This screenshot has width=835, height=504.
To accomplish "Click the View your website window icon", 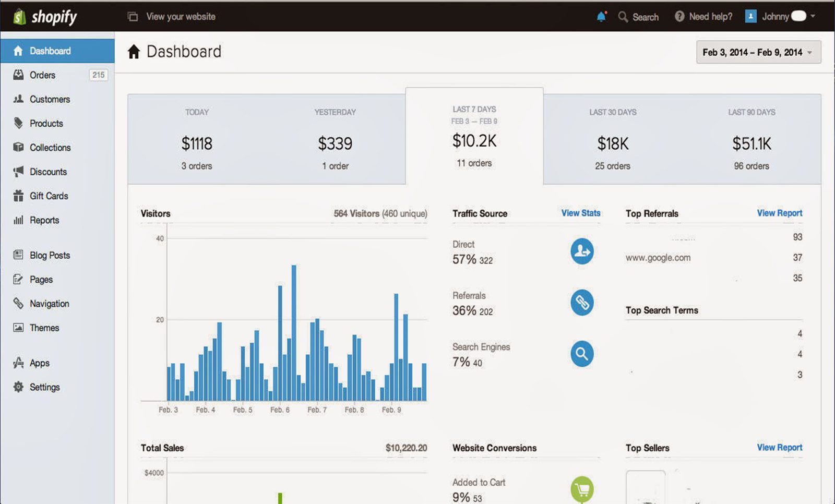I will coord(133,17).
